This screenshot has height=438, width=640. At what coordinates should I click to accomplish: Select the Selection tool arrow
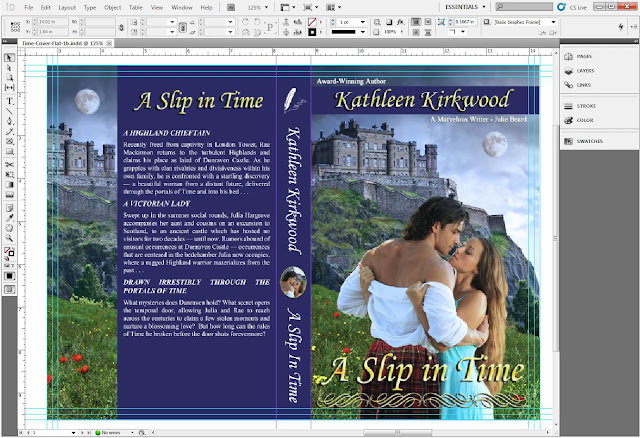(9, 58)
